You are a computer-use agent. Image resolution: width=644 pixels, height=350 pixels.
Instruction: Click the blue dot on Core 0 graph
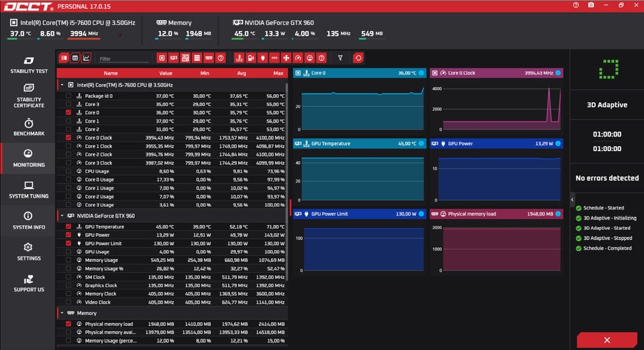pos(421,73)
